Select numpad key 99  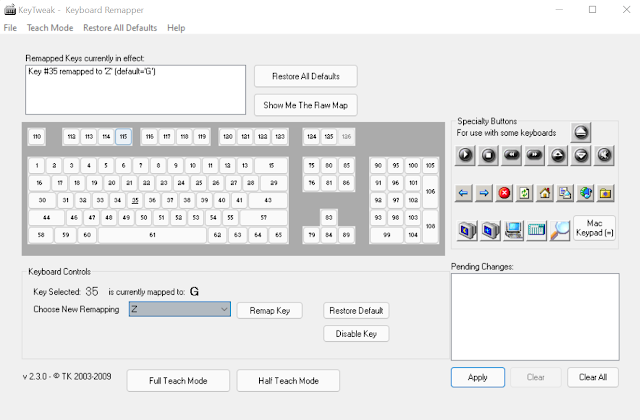(x=387, y=235)
